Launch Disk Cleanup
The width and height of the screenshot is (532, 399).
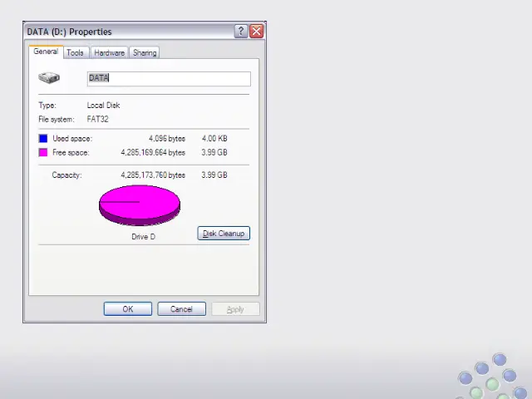pyautogui.click(x=224, y=234)
